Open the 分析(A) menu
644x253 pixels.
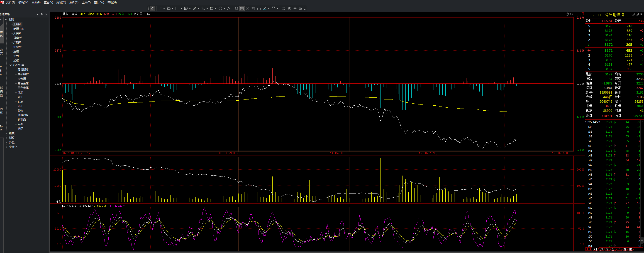[74, 2]
